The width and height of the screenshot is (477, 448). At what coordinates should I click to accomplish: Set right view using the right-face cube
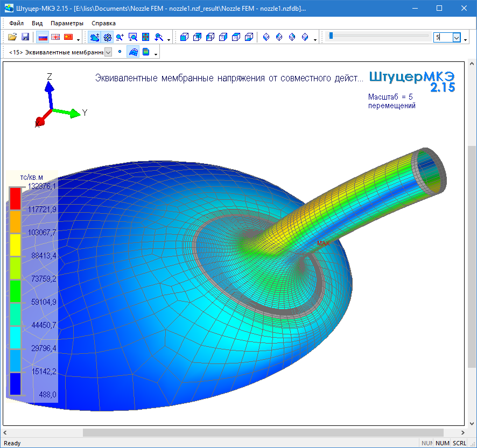[x=223, y=37]
